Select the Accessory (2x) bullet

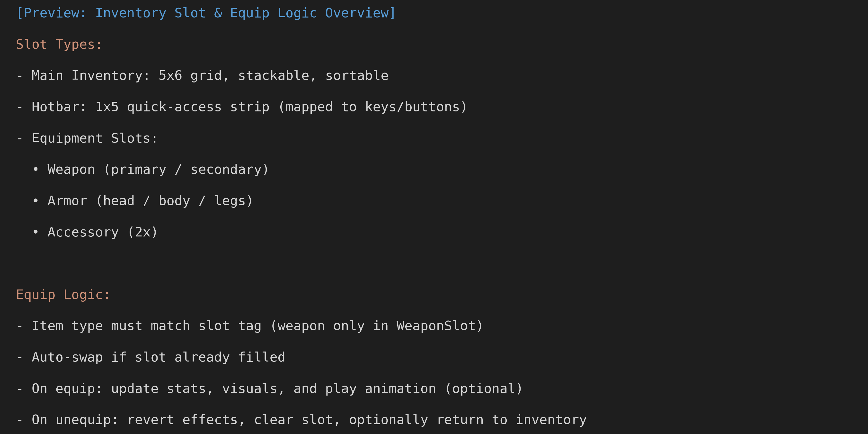click(95, 232)
